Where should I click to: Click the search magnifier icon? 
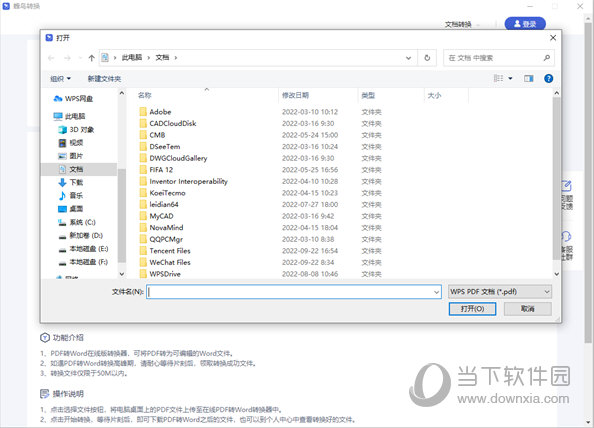click(x=546, y=58)
